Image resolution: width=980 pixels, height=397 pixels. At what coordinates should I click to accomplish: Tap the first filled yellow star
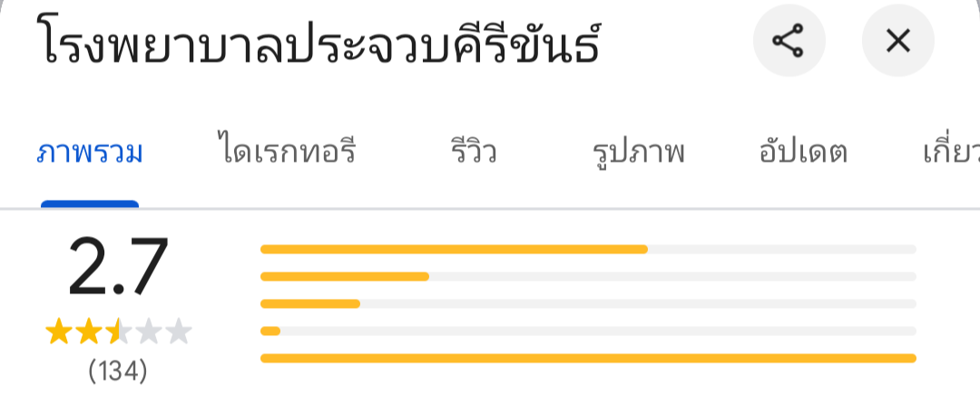coord(58,332)
